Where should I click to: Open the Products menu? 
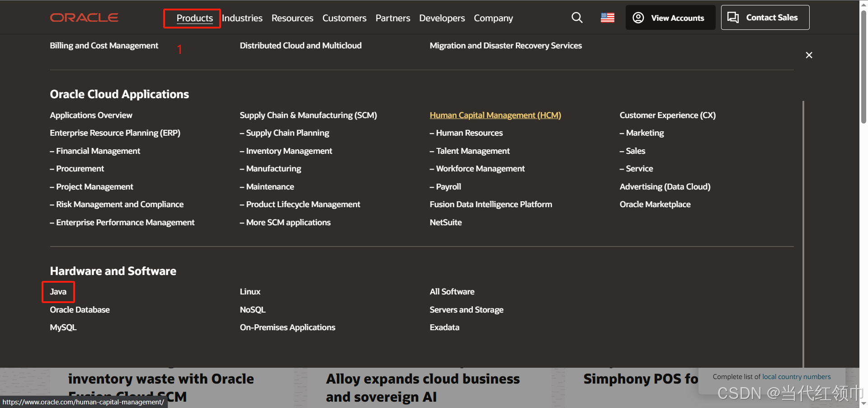coord(195,18)
